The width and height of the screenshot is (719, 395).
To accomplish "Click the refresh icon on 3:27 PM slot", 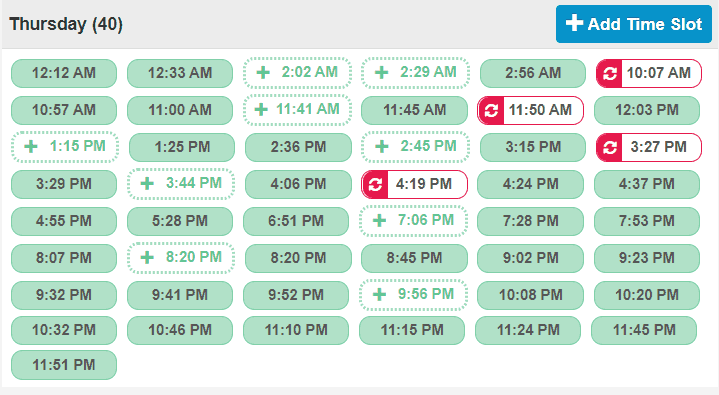I will tap(609, 148).
